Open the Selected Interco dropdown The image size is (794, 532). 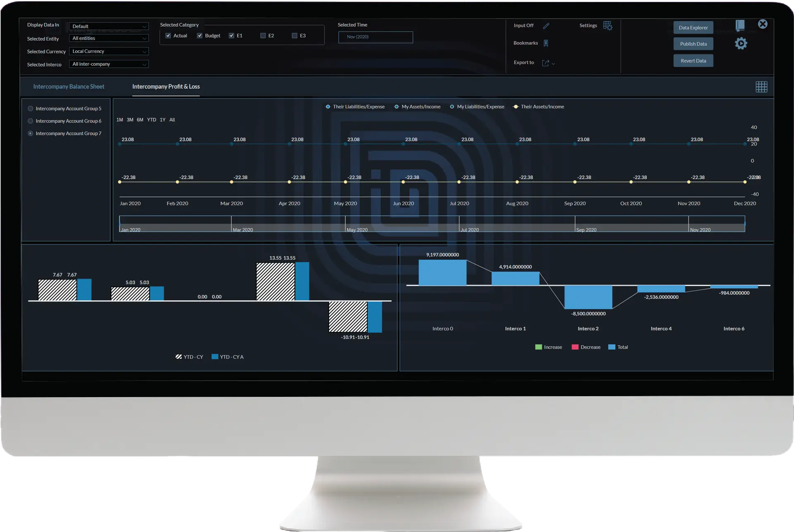108,64
